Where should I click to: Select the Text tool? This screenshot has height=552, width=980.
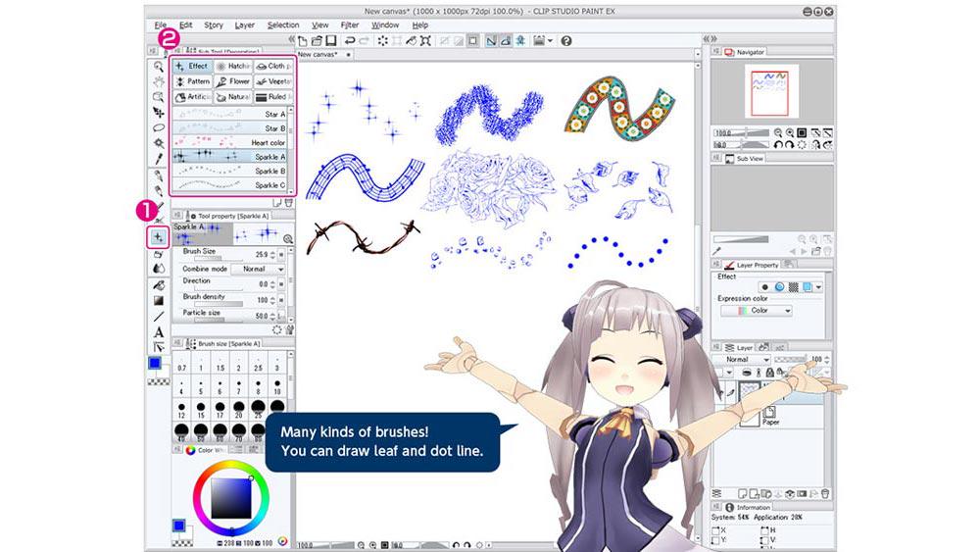tap(159, 332)
